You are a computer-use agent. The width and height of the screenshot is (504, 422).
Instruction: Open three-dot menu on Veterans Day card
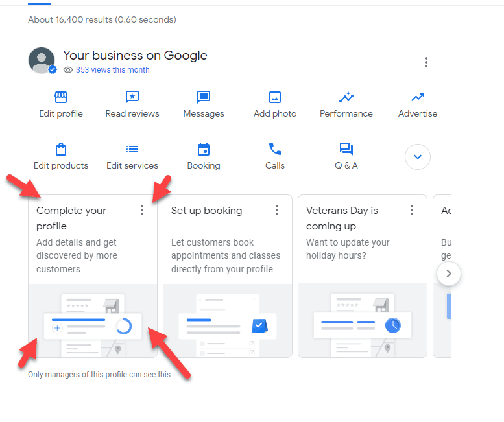coord(412,210)
